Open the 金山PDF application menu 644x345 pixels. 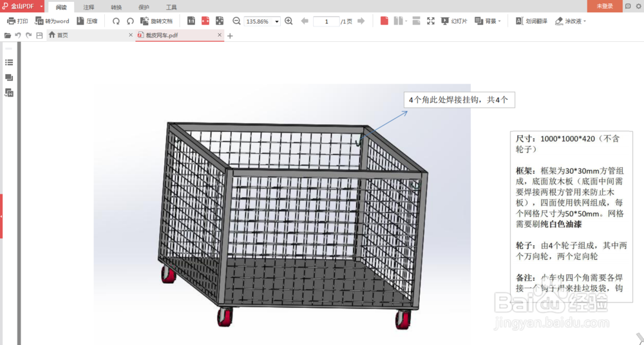coord(22,6)
